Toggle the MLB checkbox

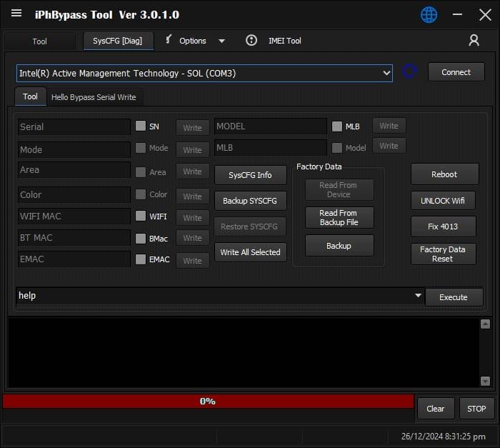point(337,126)
